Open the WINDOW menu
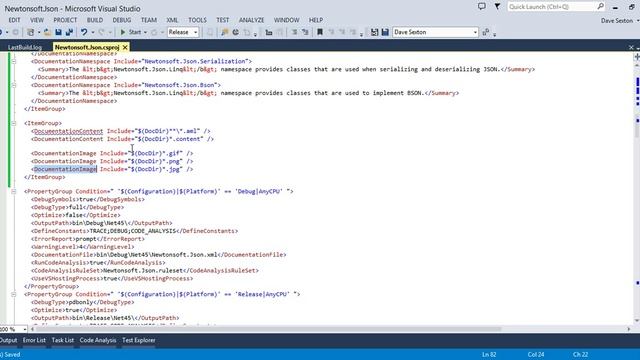Screen dimensions: 640x360 click(287, 20)
